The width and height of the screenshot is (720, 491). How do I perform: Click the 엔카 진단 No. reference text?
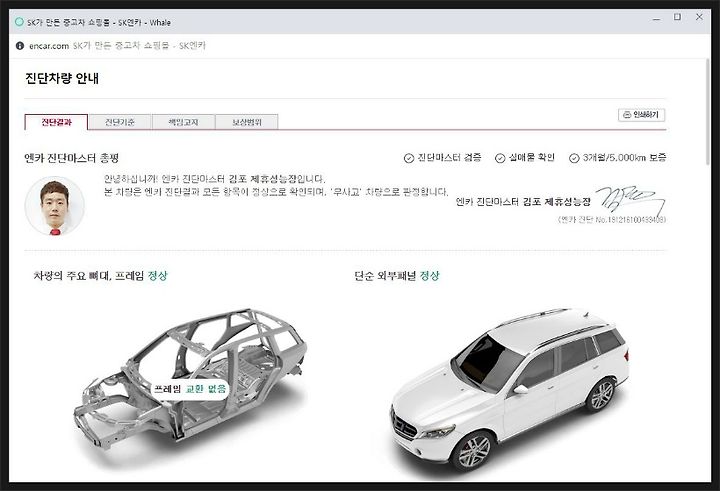[x=612, y=220]
